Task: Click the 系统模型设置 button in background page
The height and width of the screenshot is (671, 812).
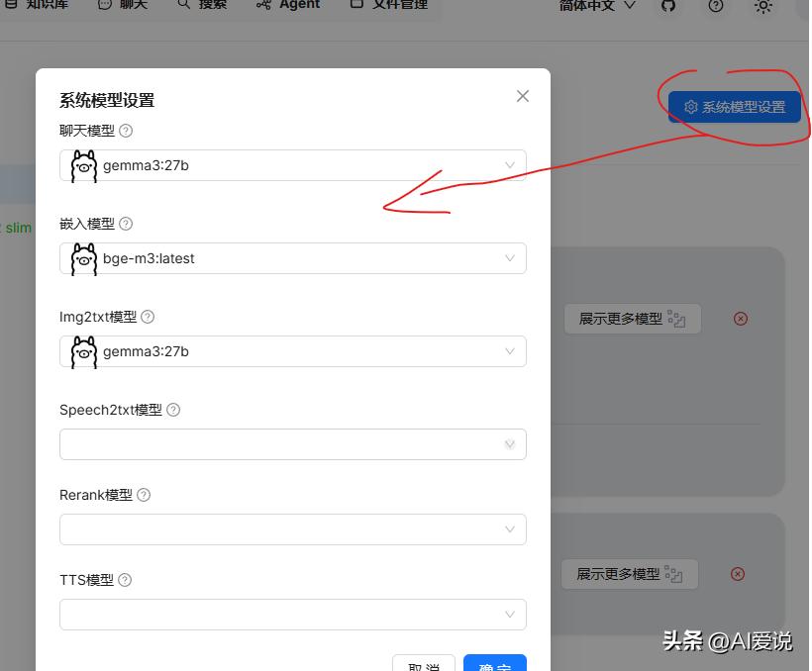Action: tap(735, 107)
